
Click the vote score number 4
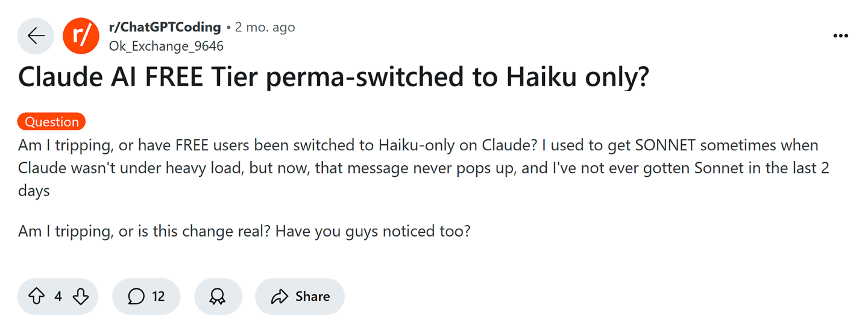pos(58,296)
